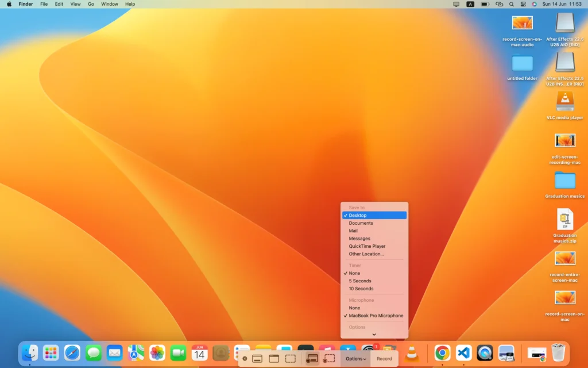Open Control Center in menu bar
Viewport: 588px width, 368px height.
(x=523, y=4)
